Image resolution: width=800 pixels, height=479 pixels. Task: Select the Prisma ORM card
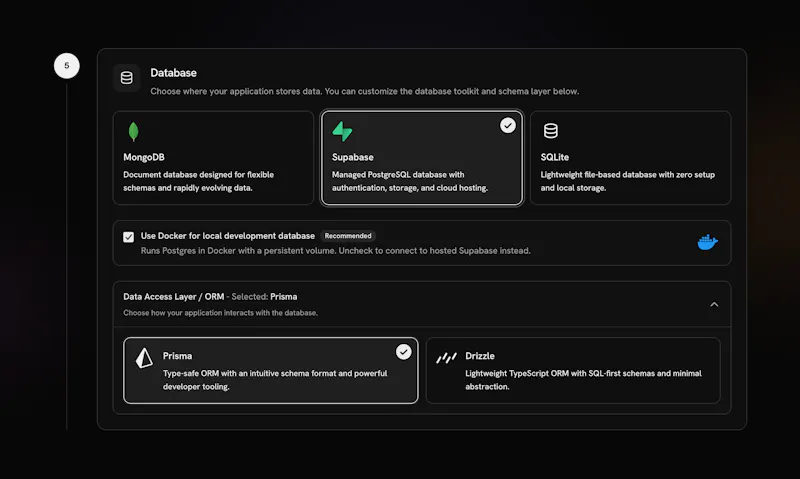(x=270, y=370)
